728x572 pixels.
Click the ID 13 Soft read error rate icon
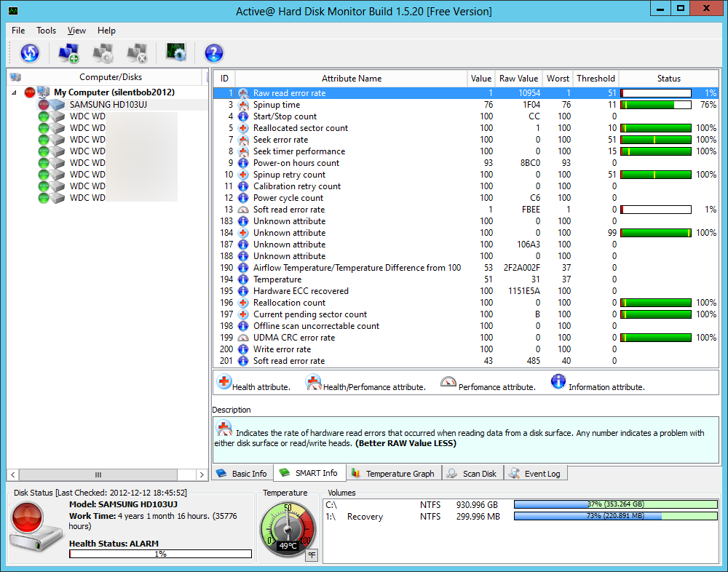point(243,210)
